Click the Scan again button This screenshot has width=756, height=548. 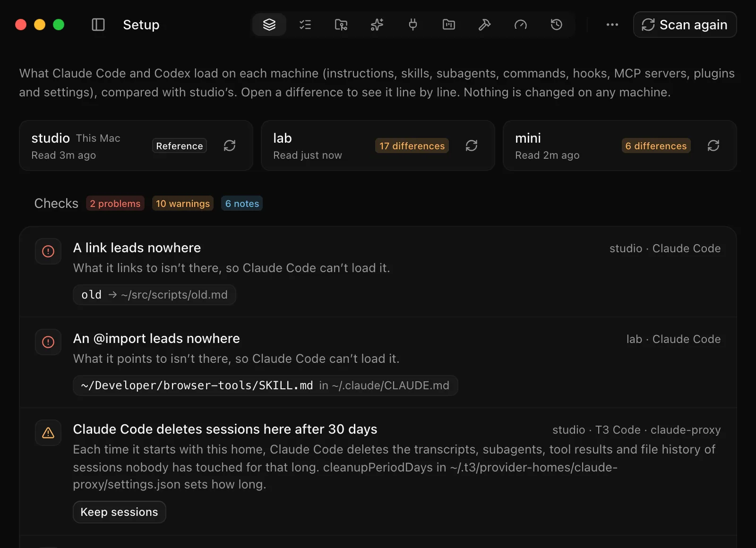(685, 25)
